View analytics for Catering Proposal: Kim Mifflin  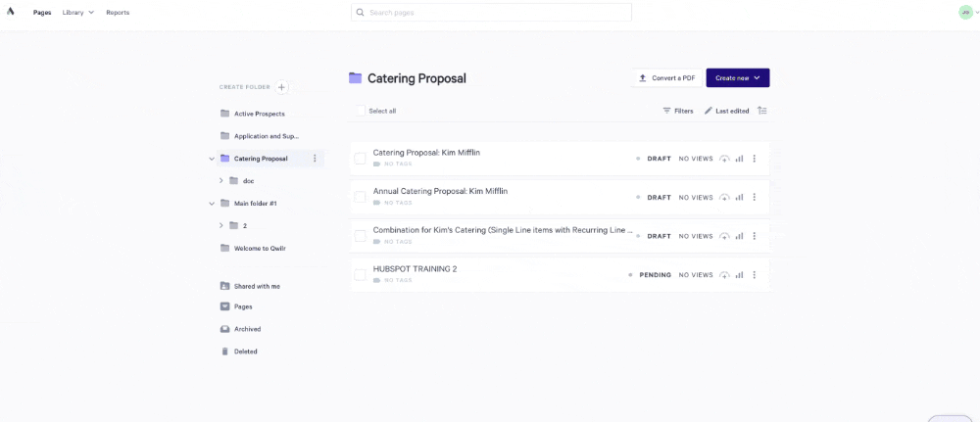coord(739,159)
